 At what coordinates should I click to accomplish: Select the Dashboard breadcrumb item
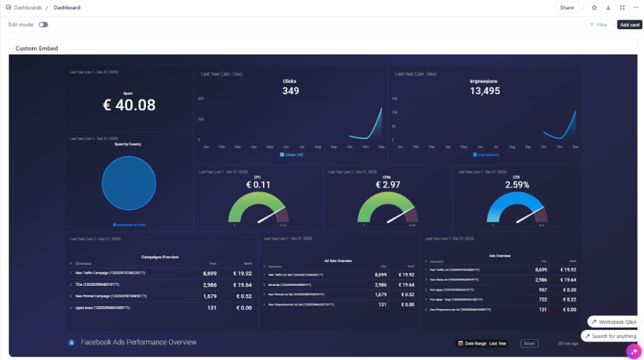pyautogui.click(x=67, y=8)
